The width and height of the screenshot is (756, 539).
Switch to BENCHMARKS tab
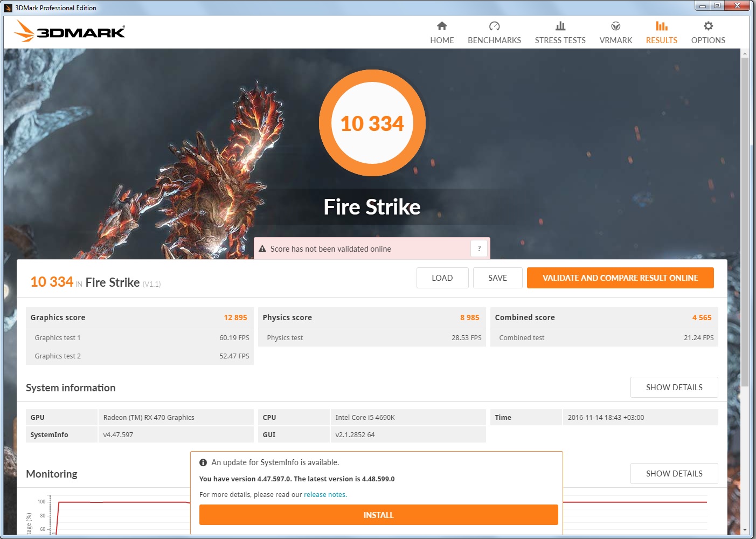[x=494, y=32]
